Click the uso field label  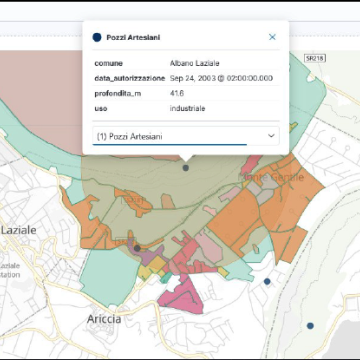pos(101,109)
